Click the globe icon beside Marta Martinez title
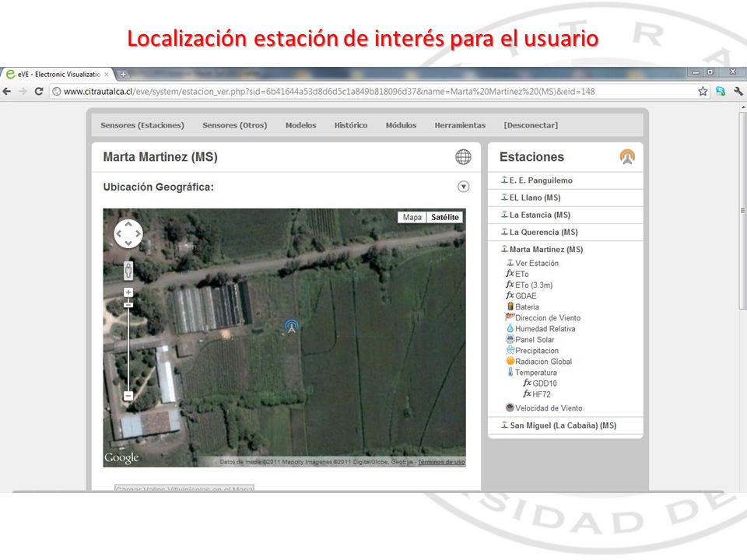Viewport: 747px width, 560px height. click(463, 156)
